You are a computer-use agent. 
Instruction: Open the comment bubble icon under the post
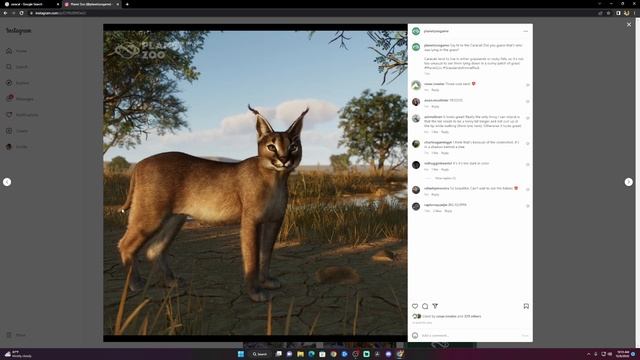[x=425, y=306]
